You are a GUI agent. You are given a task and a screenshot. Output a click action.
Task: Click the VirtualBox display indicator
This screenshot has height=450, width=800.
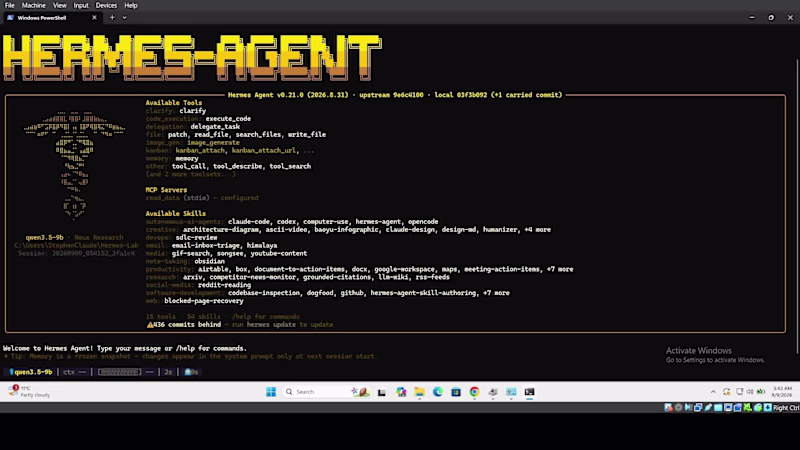point(728,407)
